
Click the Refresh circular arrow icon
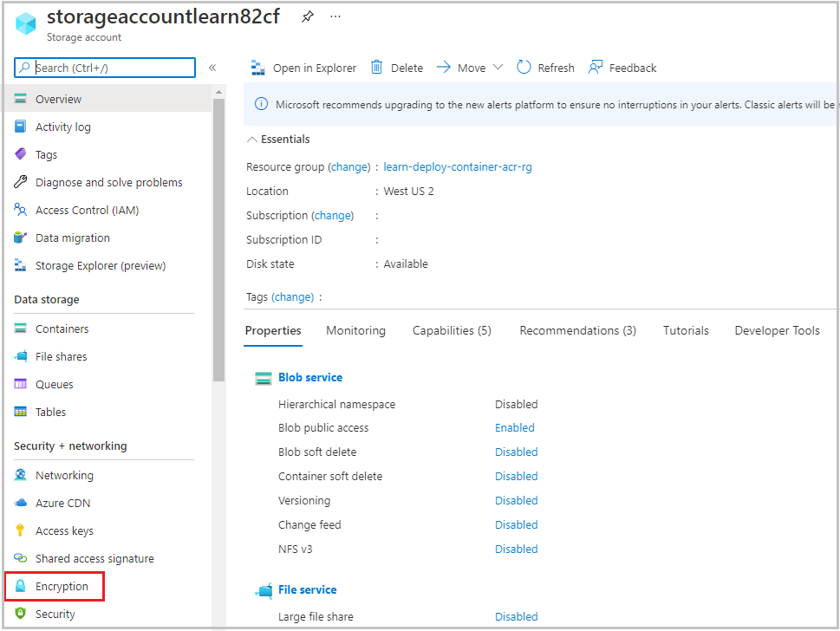(x=524, y=68)
